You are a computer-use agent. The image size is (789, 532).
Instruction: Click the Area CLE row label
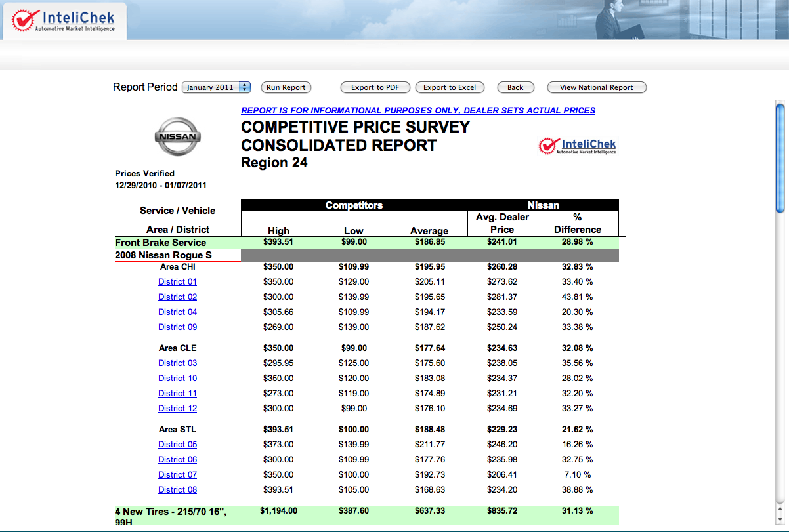pos(177,348)
